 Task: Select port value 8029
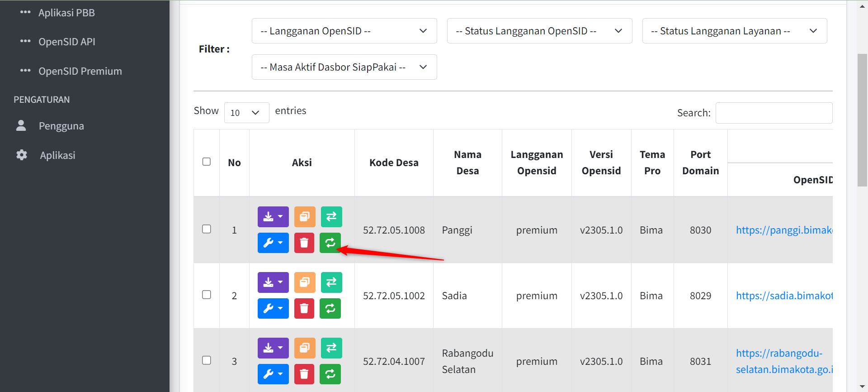point(700,296)
